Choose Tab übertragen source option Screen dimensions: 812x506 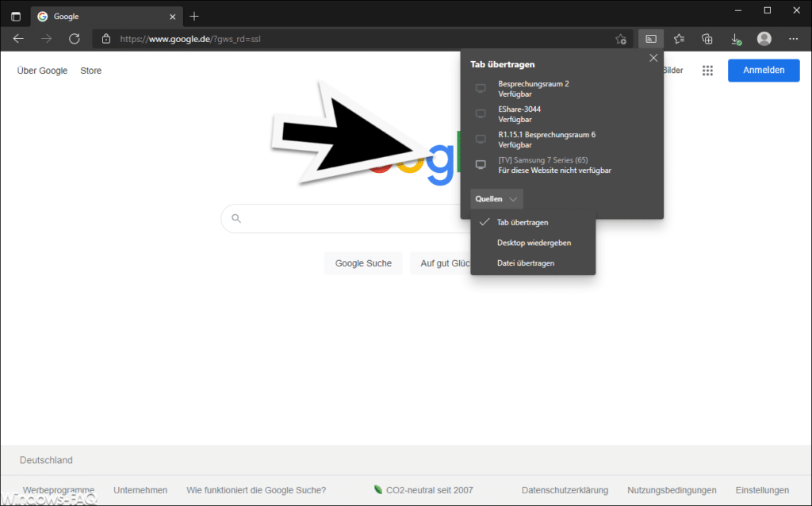coord(533,222)
